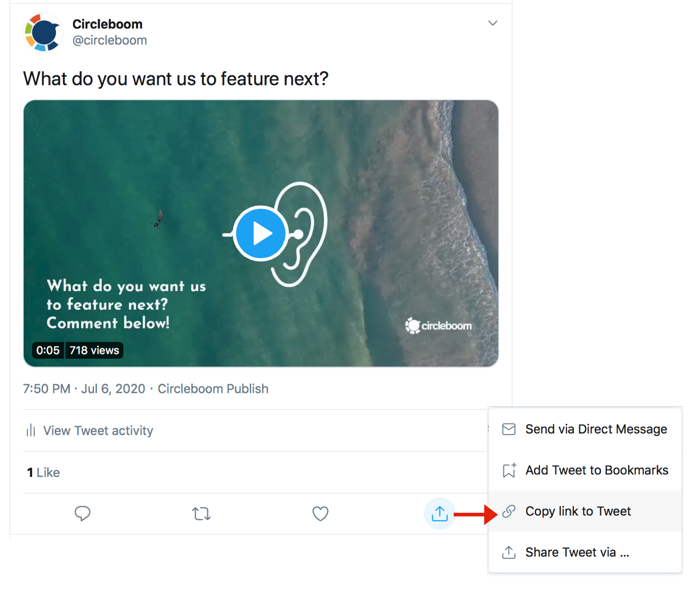Like the tweet using the heart icon
This screenshot has width=700, height=592.
click(x=319, y=514)
